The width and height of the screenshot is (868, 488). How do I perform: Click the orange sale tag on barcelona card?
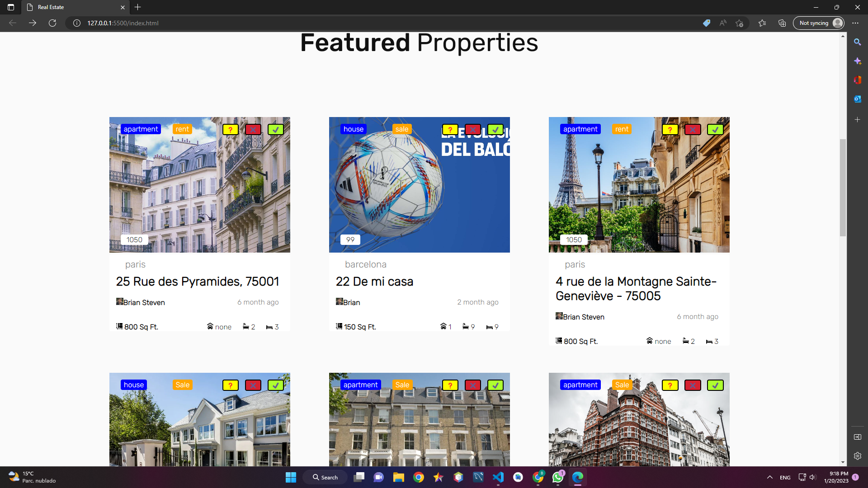402,129
